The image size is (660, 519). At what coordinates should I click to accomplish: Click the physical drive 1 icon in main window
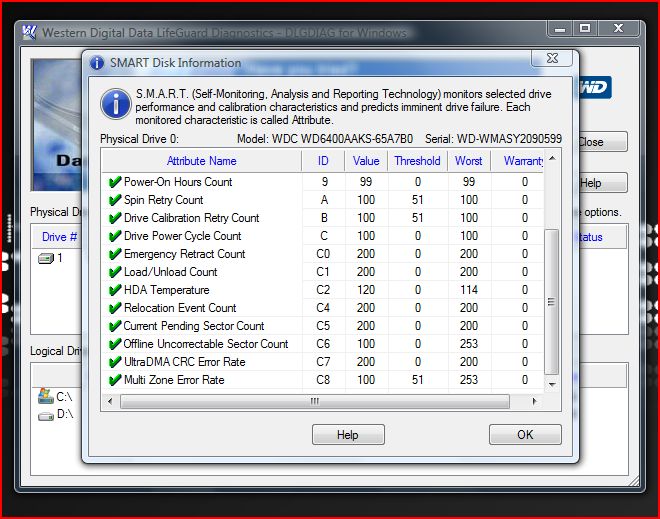45,258
